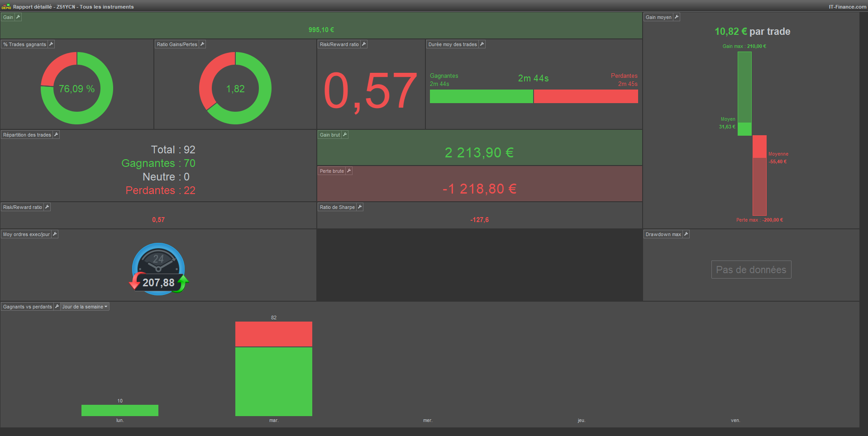Click wrench icon next to % Trades gagnants
This screenshot has width=868, height=436.
coord(51,44)
